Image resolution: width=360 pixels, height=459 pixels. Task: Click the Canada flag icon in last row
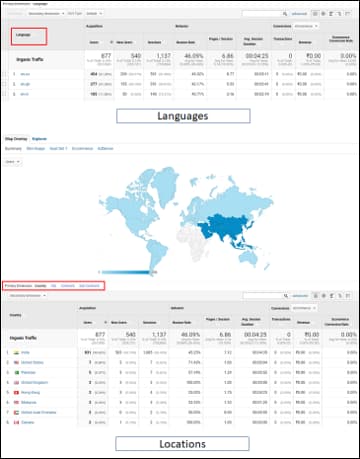pos(16,422)
